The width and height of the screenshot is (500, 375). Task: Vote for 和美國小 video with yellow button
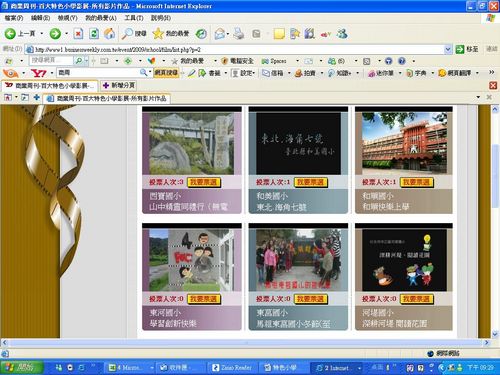tap(310, 182)
